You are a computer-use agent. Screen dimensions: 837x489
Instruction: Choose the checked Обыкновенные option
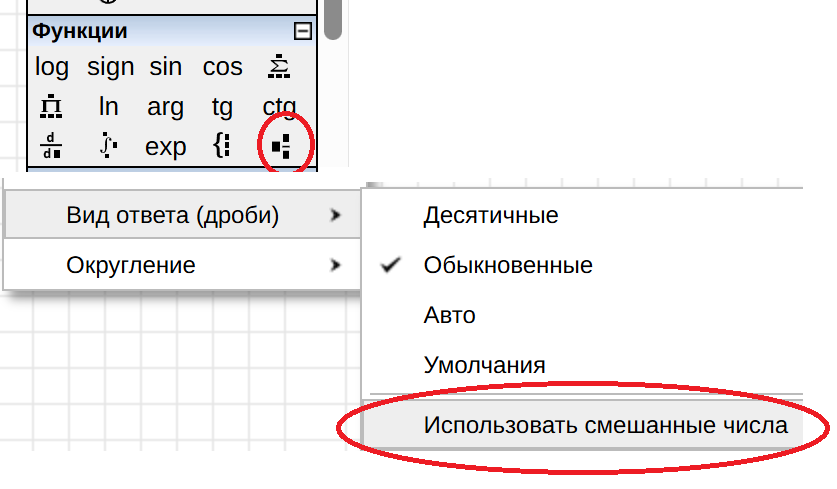click(x=507, y=266)
